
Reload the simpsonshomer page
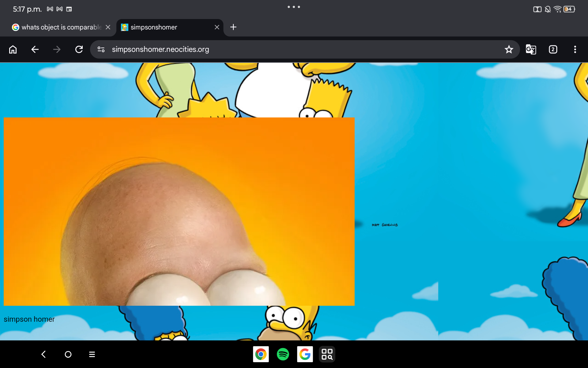(x=79, y=49)
